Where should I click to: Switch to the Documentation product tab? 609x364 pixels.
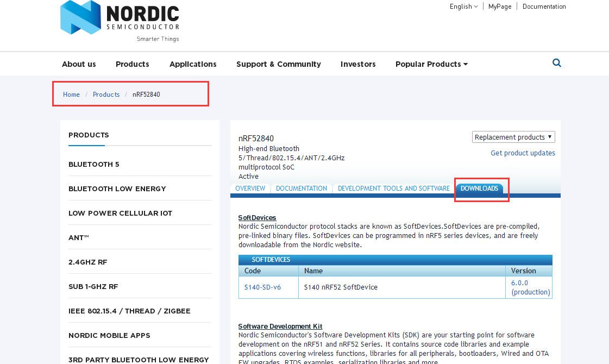(x=302, y=189)
